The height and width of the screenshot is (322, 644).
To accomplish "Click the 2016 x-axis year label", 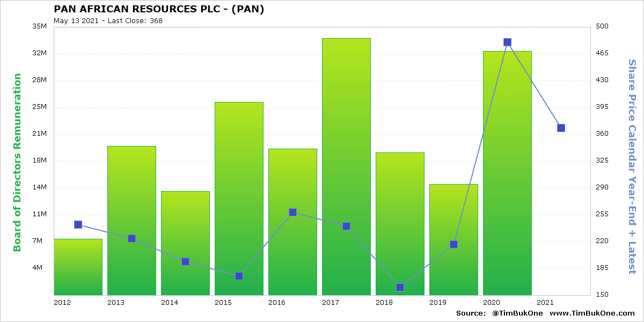I will tap(277, 303).
